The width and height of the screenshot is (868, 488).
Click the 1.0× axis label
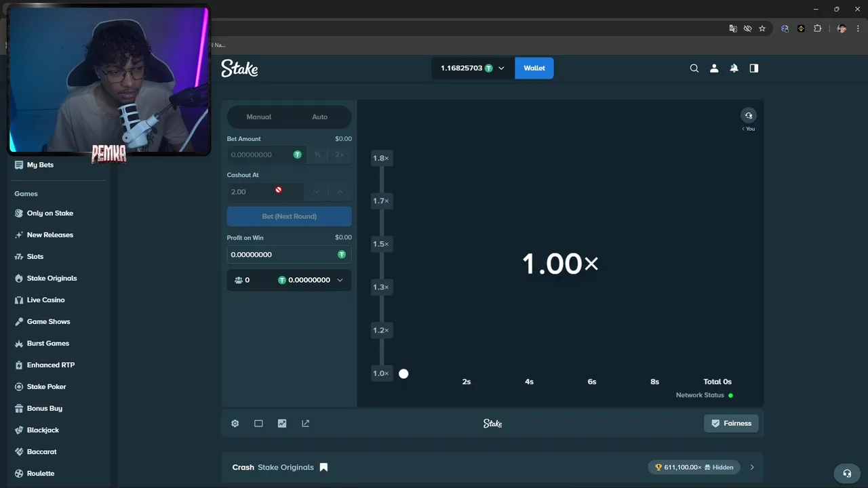(381, 373)
